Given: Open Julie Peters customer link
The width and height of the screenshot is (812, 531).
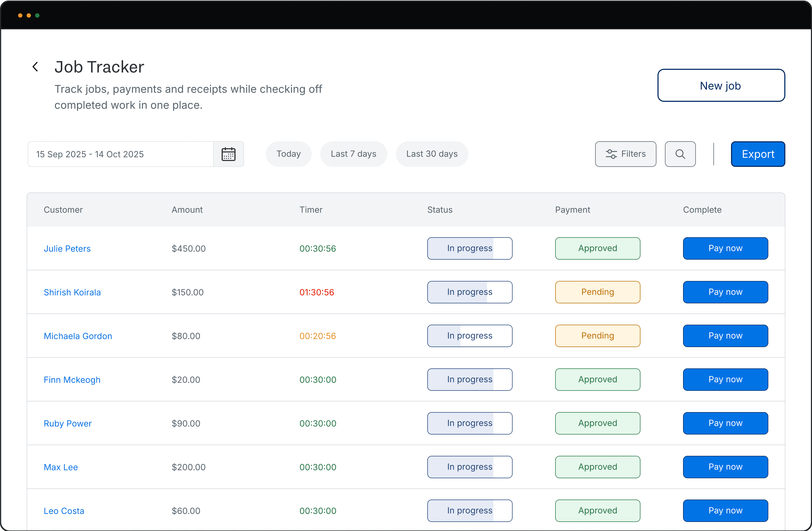Looking at the screenshot, I should click(67, 249).
